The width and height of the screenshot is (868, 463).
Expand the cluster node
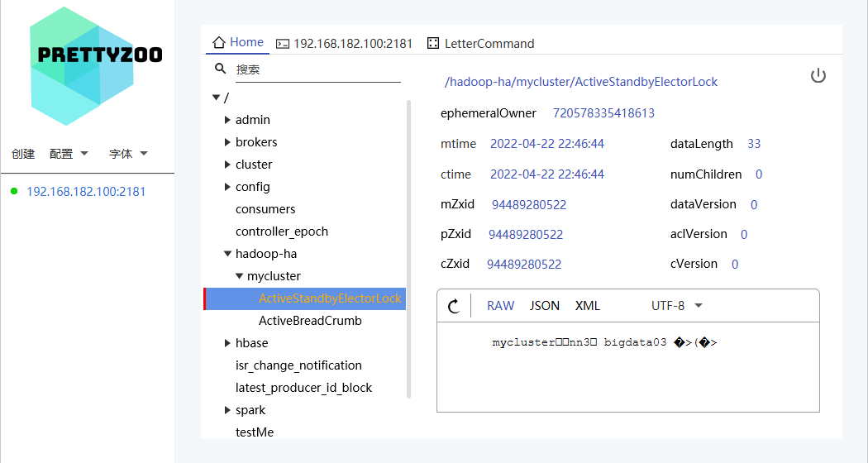pos(227,165)
